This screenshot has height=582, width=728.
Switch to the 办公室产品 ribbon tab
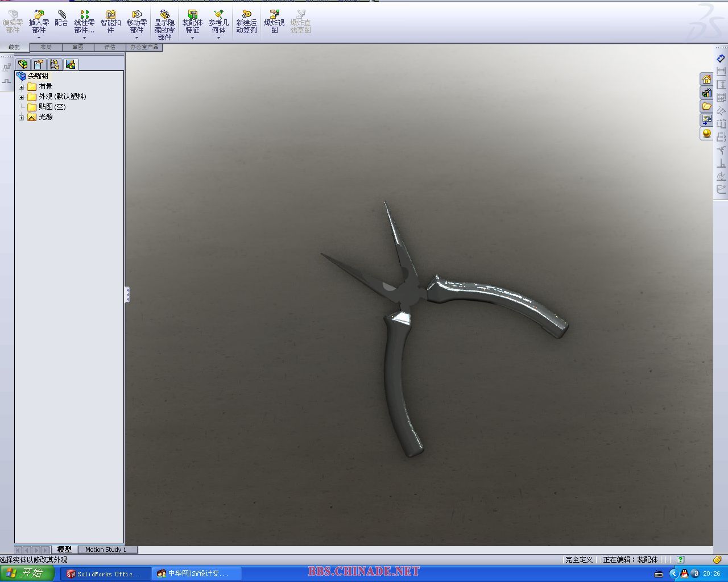point(144,47)
